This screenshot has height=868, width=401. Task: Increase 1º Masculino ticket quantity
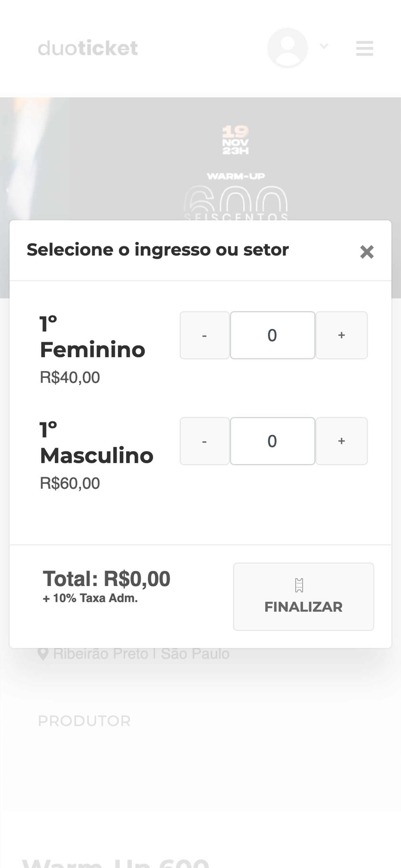click(341, 441)
